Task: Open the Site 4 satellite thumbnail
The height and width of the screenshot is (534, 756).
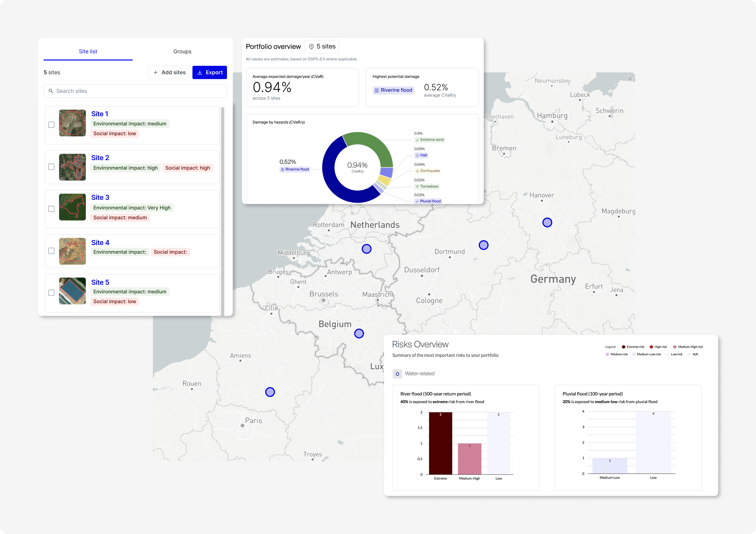Action: [x=72, y=251]
